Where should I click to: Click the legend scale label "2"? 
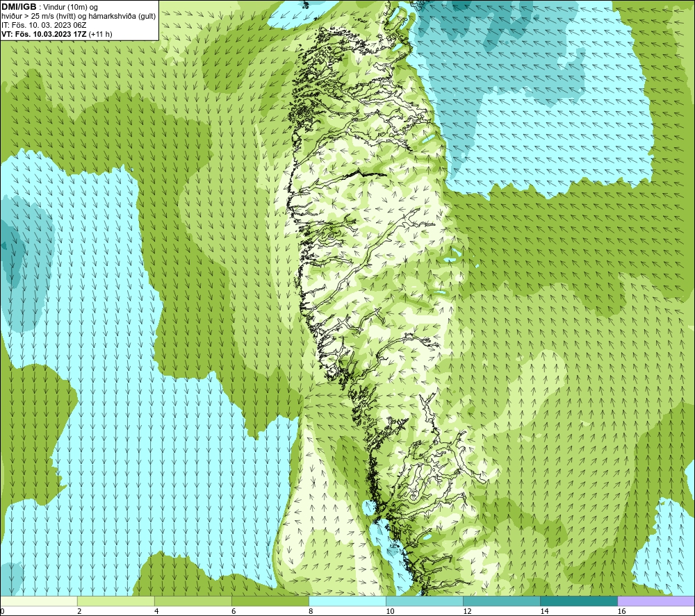[x=79, y=612]
